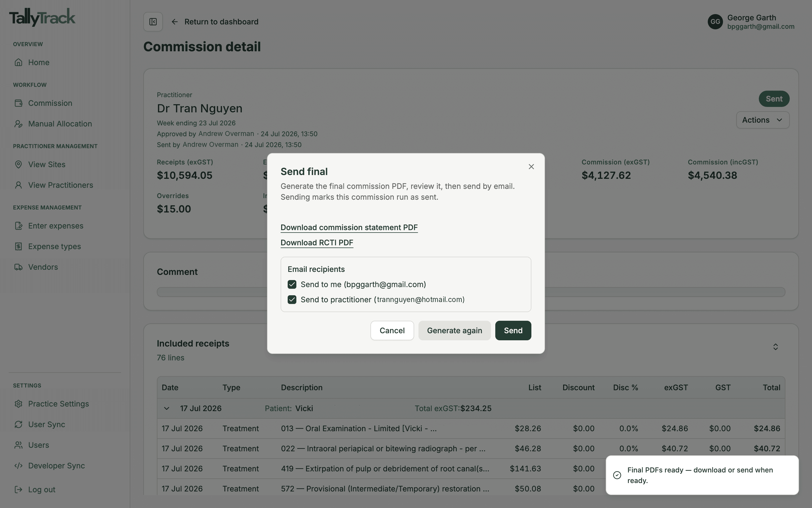Click the 572 — Provisional restoration row description
The width and height of the screenshot is (812, 508).
coord(385,489)
